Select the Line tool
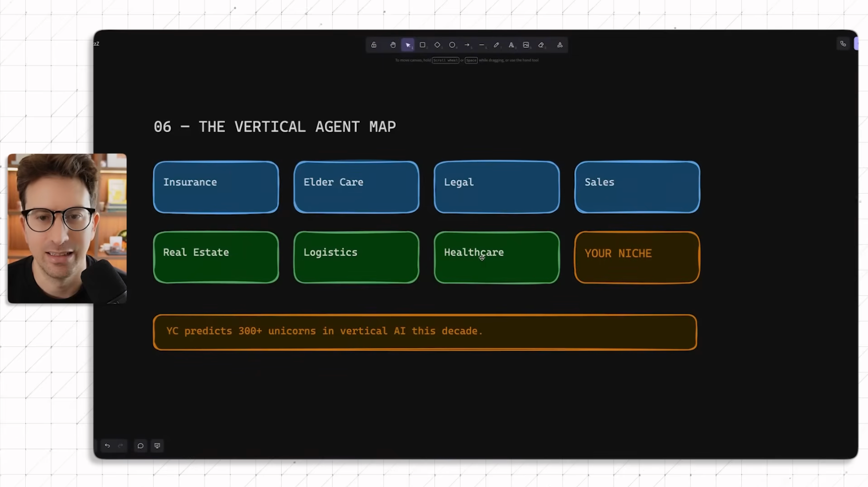 coord(481,45)
